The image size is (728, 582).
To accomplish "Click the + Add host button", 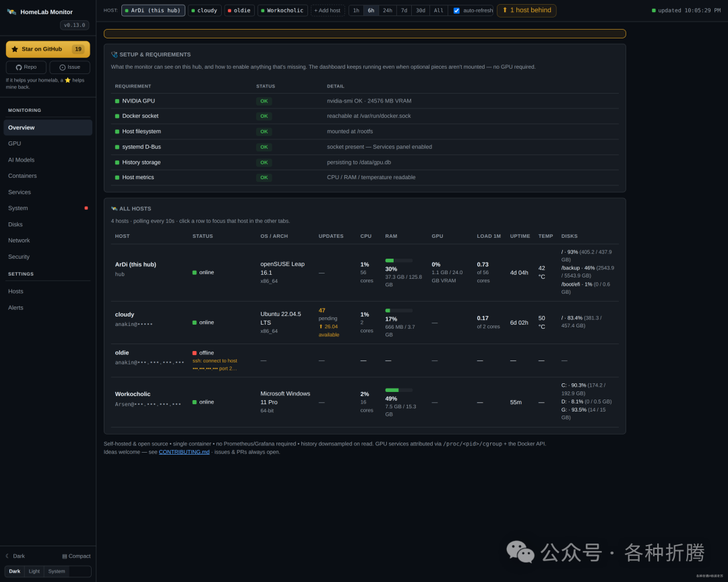I will (x=328, y=10).
